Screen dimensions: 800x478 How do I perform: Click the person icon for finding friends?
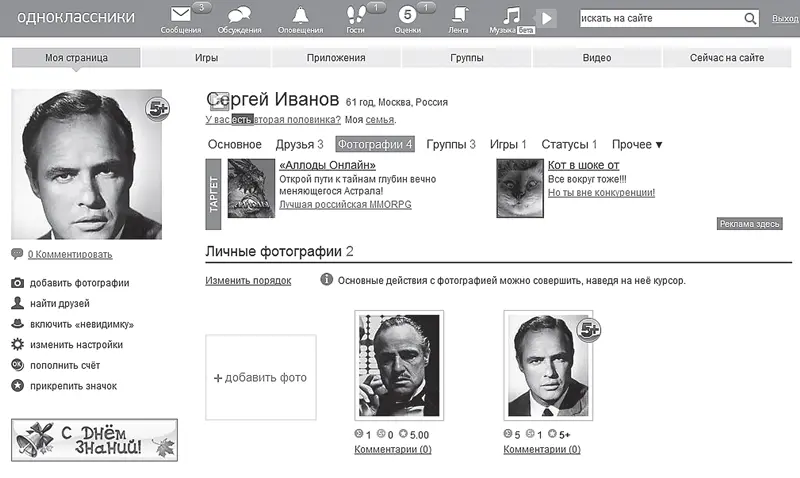tap(17, 303)
